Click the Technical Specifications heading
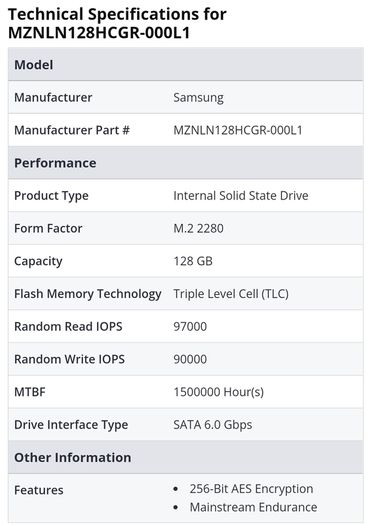 (x=117, y=23)
